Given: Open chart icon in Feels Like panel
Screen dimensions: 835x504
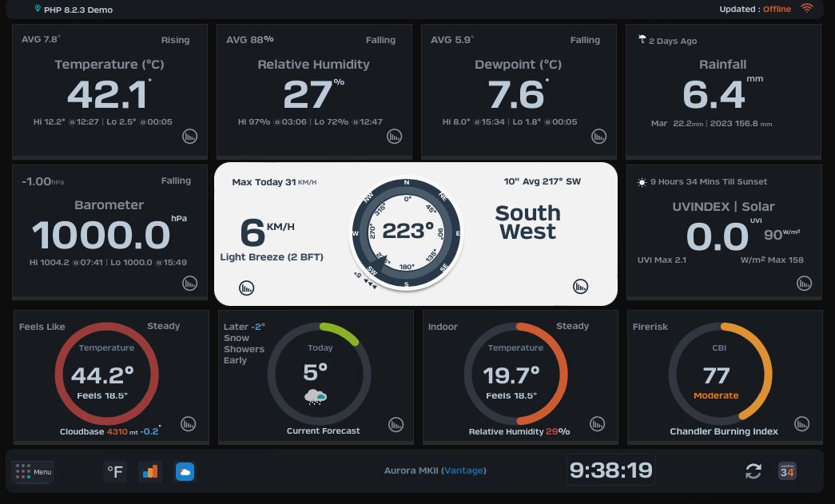Looking at the screenshot, I should click(189, 424).
